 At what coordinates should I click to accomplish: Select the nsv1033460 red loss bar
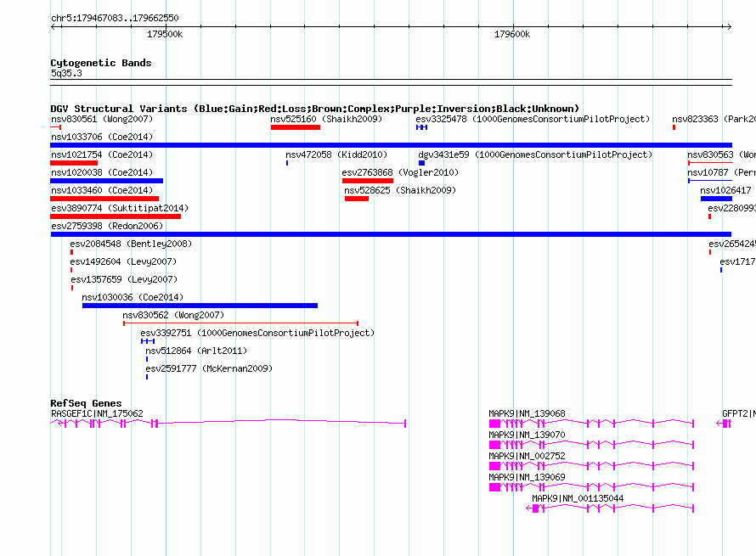point(104,199)
